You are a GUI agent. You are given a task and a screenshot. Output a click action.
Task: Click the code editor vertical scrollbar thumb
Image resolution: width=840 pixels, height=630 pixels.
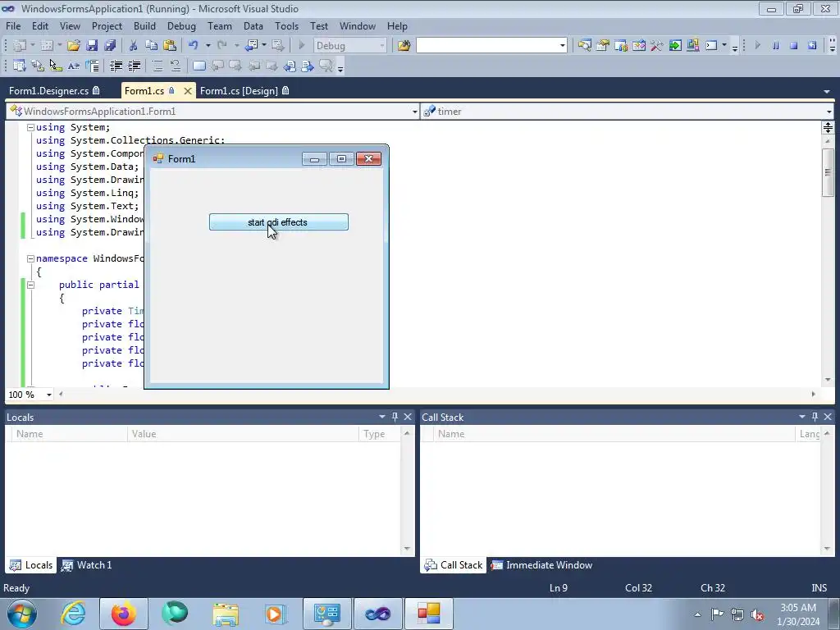pyautogui.click(x=828, y=172)
